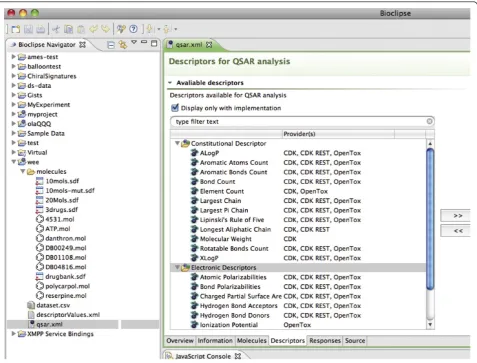This screenshot has height=363, width=477.
Task: Collapse the Available descriptors section
Action: 170,83
